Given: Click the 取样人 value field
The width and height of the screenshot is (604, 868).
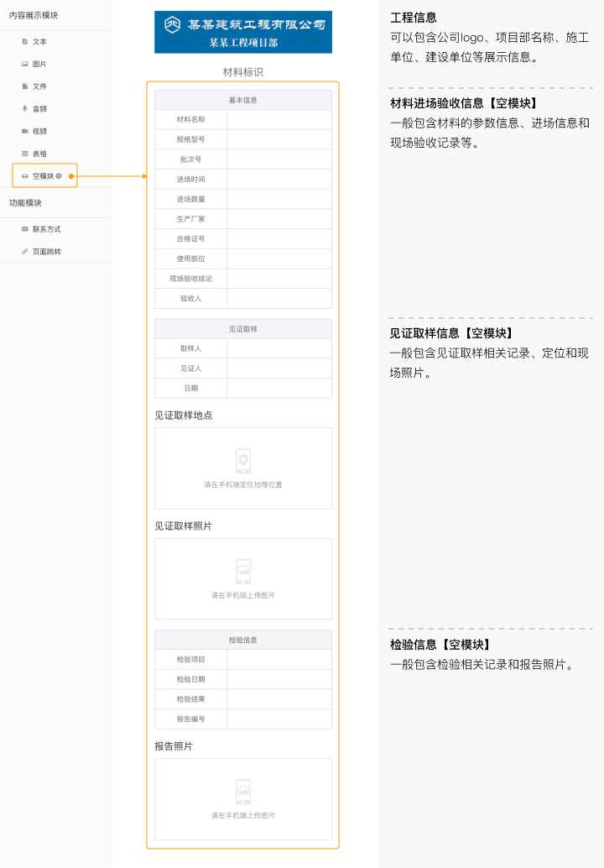Looking at the screenshot, I should pos(279,348).
